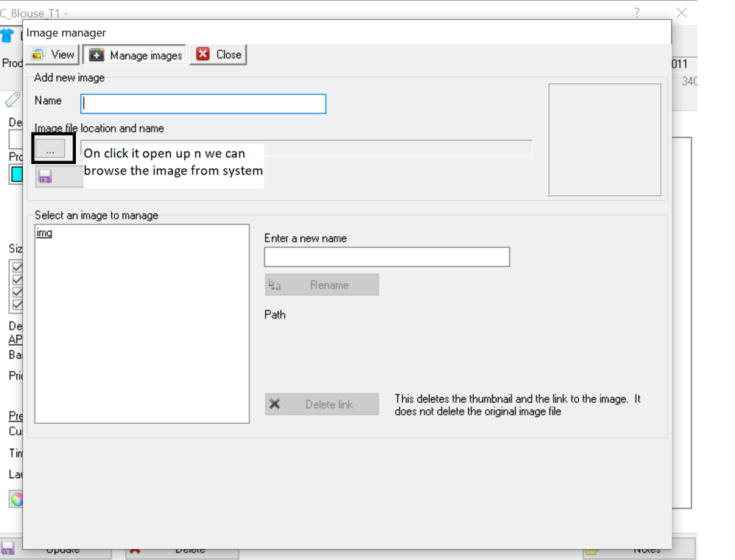735x560 pixels.
Task: Click the red X icon on Close button
Action: (x=203, y=54)
